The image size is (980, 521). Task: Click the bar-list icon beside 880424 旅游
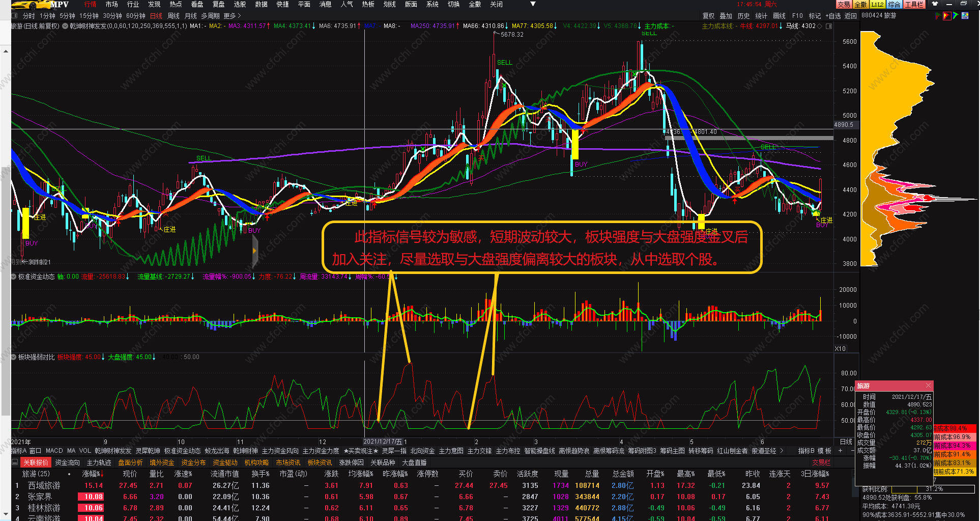click(x=937, y=16)
